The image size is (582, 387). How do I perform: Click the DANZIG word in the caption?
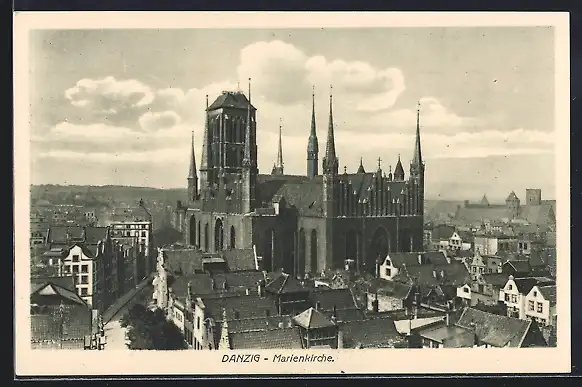coord(241,359)
